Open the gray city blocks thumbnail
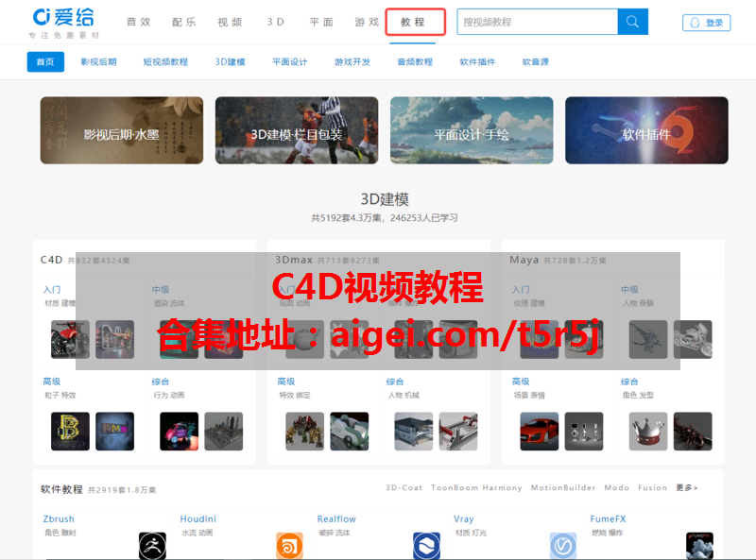The width and height of the screenshot is (756, 560). 224,432
